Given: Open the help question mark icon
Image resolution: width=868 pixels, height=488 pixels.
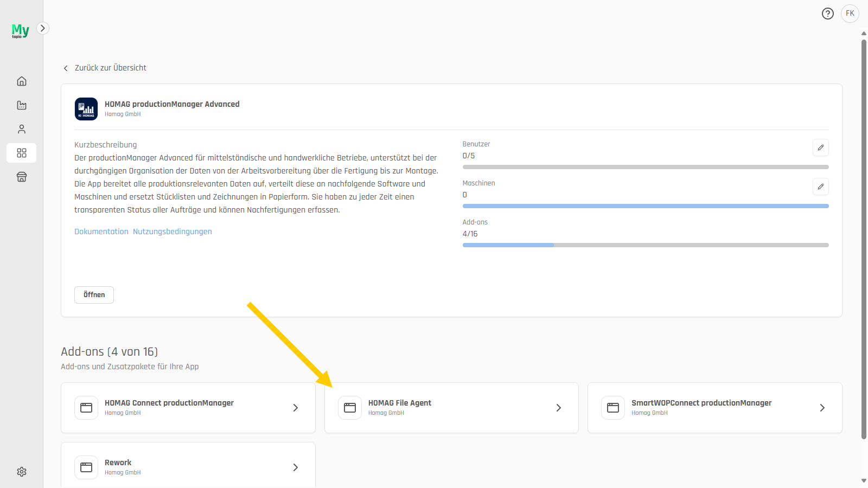Looking at the screenshot, I should click(x=828, y=14).
